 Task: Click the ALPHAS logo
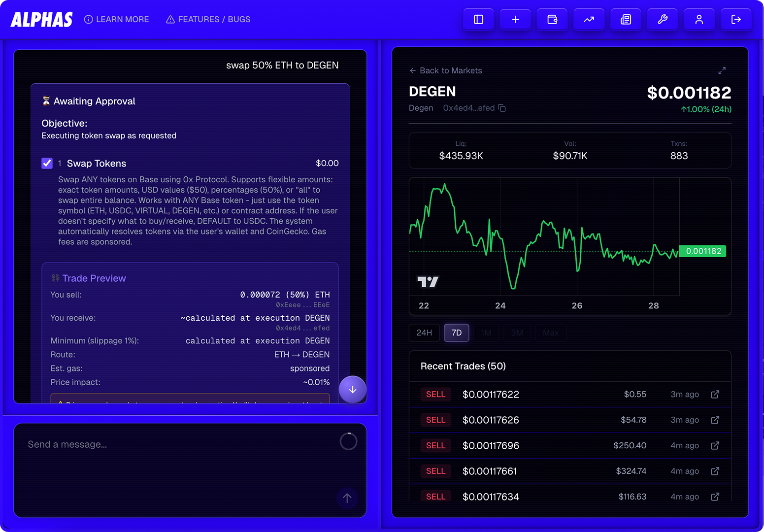click(42, 20)
